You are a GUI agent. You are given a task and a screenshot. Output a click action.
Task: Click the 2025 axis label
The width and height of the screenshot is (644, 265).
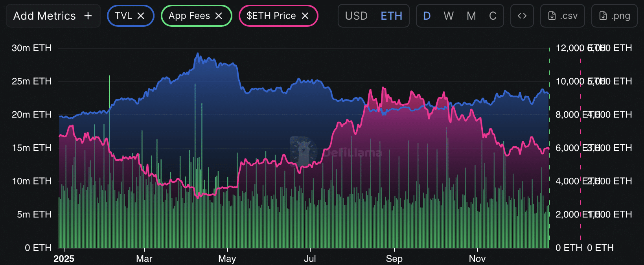(64, 259)
